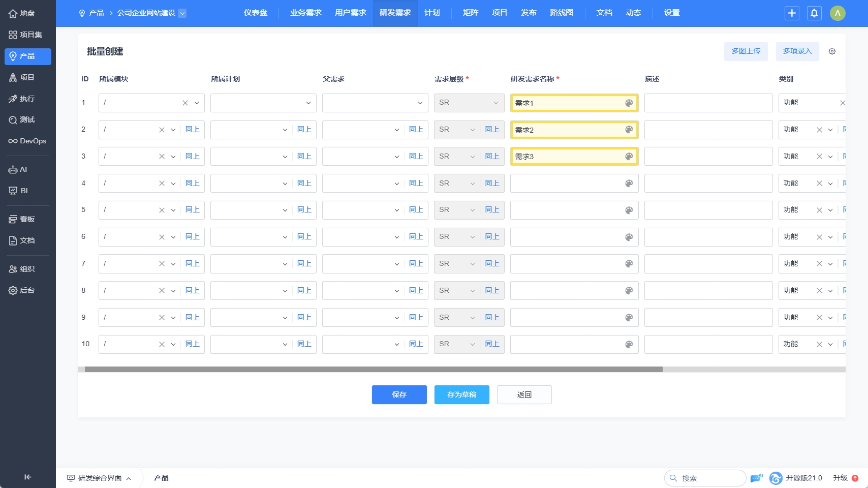Switch to 用户需求 tab

coord(350,13)
